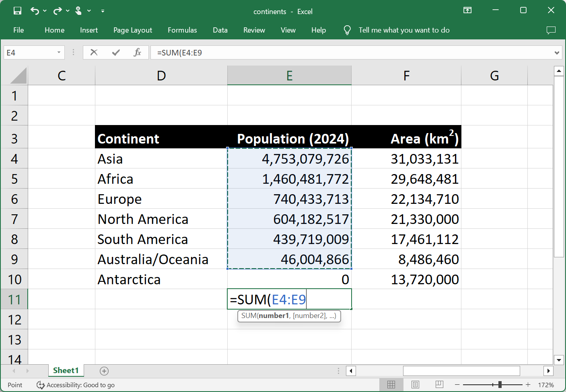Cancel the formula entry with X
Screen dimensions: 566x392
[x=94, y=52]
